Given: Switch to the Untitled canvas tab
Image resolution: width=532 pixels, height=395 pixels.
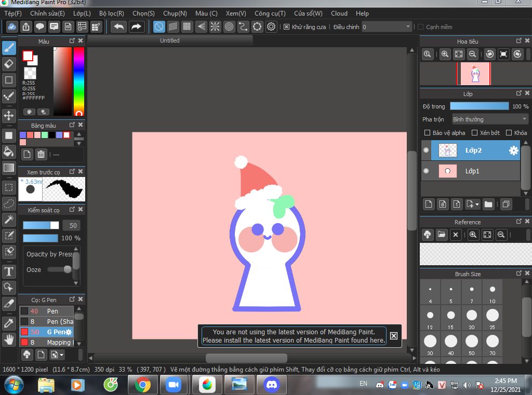Looking at the screenshot, I should tap(170, 40).
